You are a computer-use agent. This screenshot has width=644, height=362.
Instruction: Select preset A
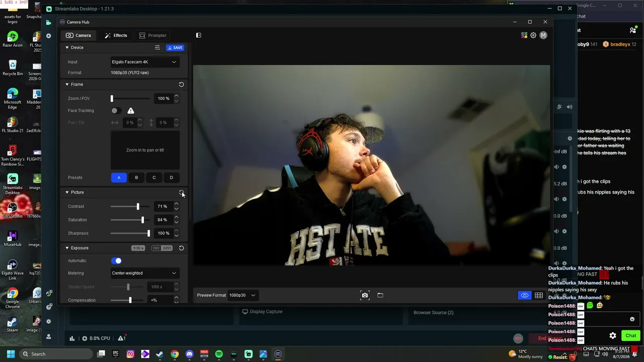119,177
